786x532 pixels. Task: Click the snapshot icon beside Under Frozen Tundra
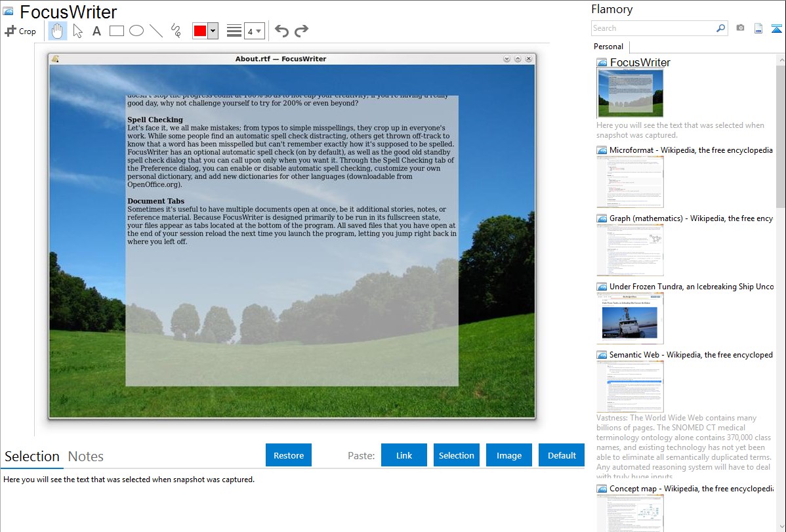(602, 286)
